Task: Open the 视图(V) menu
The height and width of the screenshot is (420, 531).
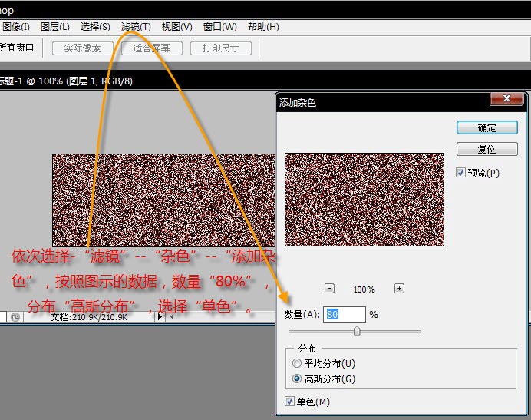Action: click(x=176, y=27)
